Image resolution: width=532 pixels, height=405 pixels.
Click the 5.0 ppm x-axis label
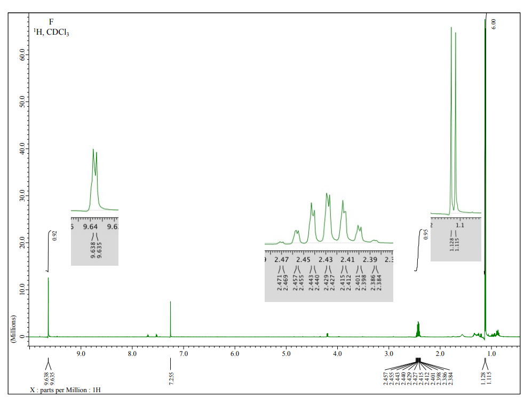pos(286,354)
